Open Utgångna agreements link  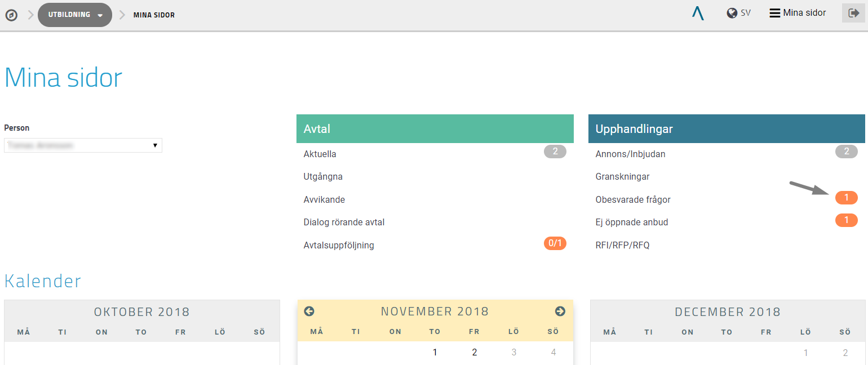click(x=323, y=176)
